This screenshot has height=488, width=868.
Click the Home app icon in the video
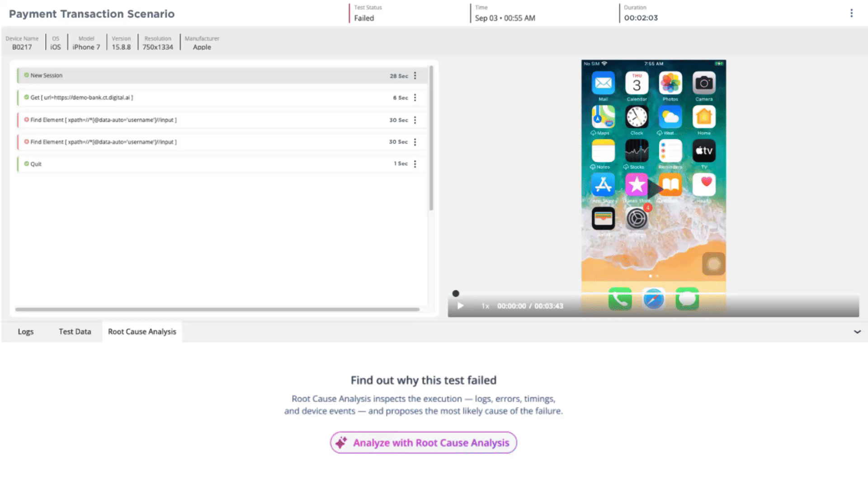tap(704, 117)
